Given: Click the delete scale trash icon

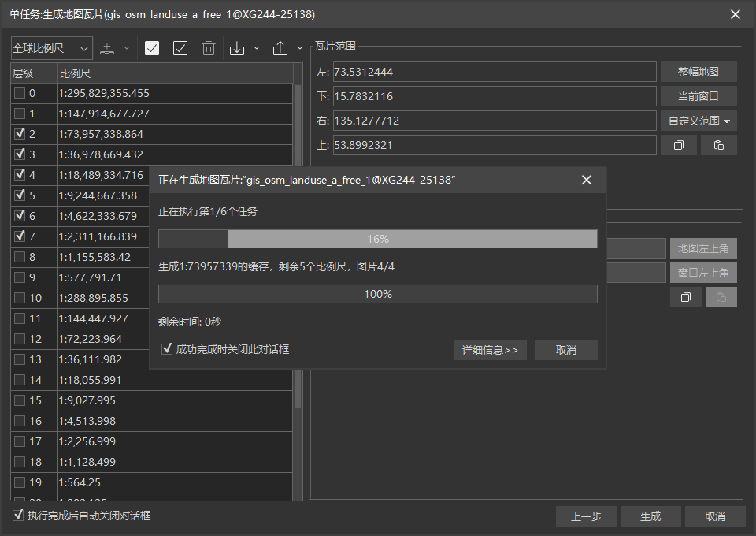Looking at the screenshot, I should [x=209, y=48].
